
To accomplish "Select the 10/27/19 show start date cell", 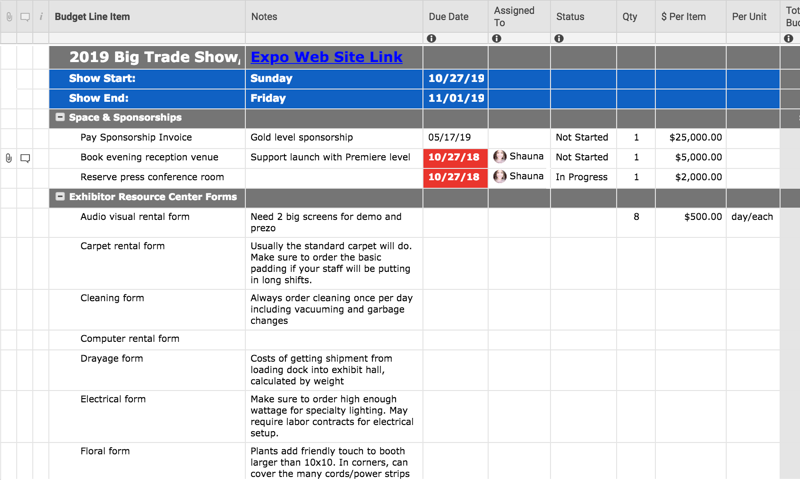I will 456,79.
